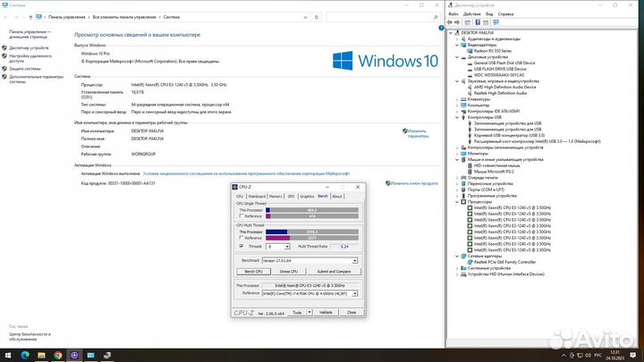Open the Вид menu in Device Manager
644x362 pixels.
coord(489,14)
